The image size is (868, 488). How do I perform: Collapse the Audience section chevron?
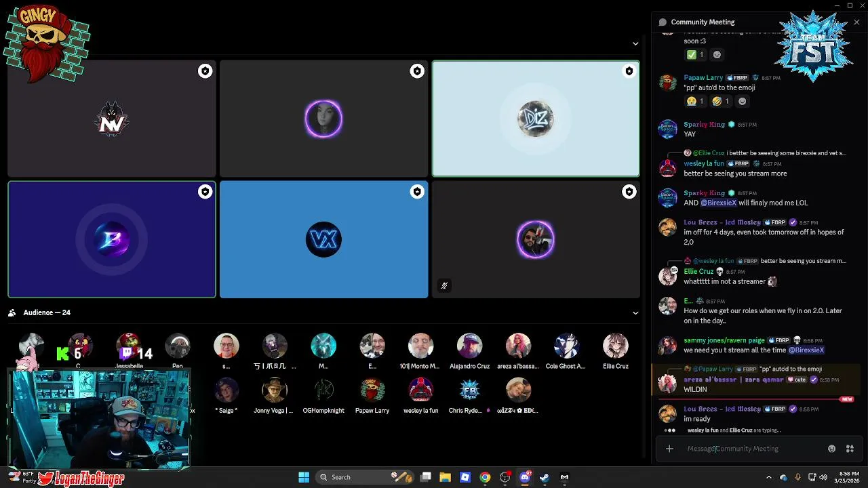[635, 313]
